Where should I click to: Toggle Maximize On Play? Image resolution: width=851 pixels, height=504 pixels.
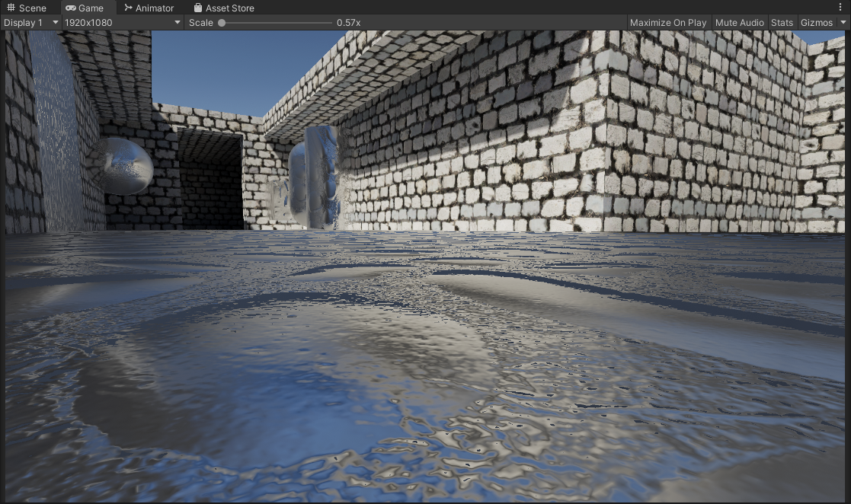tap(667, 23)
